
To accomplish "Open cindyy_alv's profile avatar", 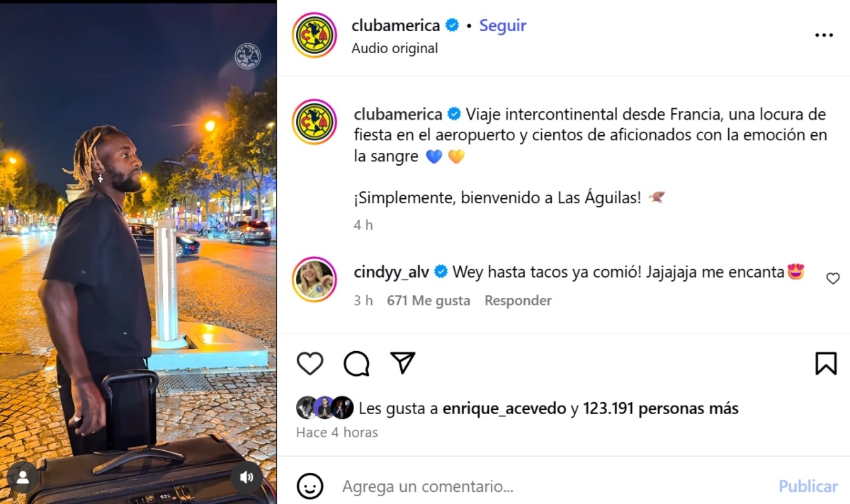I will pos(314,279).
